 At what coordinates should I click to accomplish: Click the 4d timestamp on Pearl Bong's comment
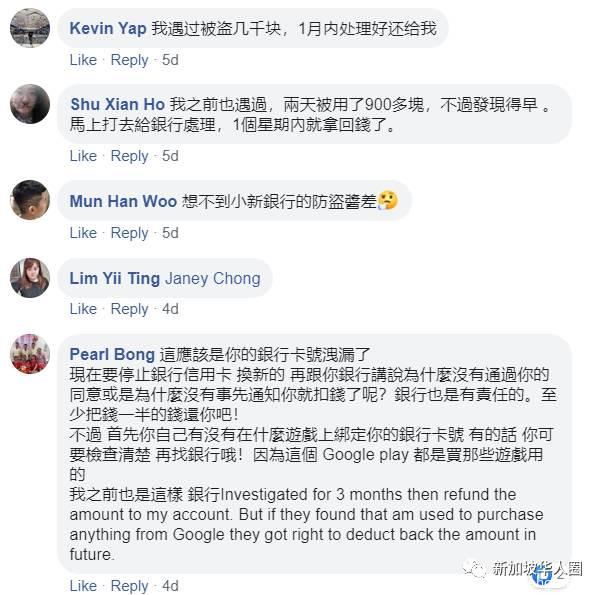[x=170, y=586]
